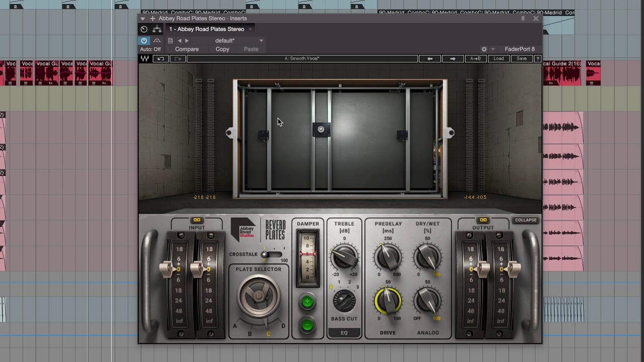
Task: Pin the Abbey Road Plates window
Action: pos(523,19)
